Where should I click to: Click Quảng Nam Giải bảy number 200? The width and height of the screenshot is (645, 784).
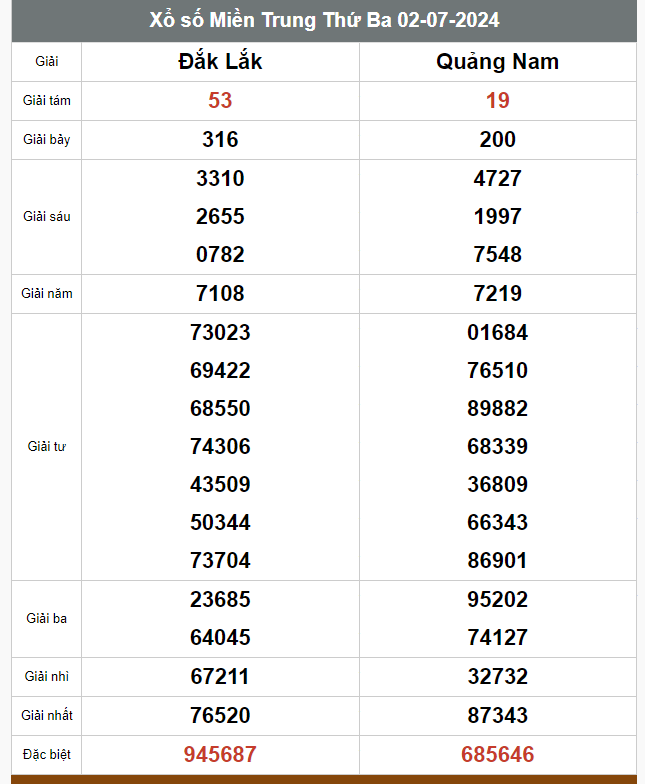pos(498,140)
